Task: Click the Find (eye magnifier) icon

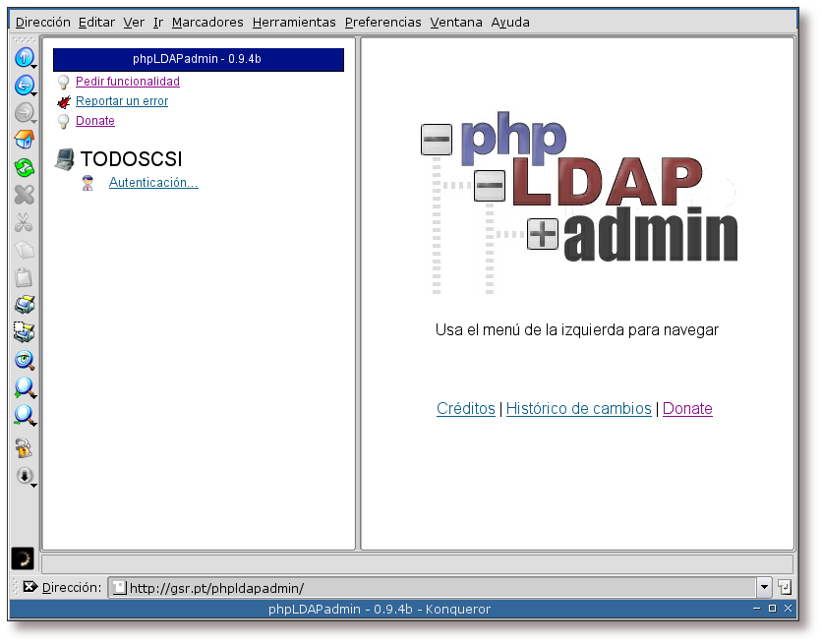Action: coord(24,361)
